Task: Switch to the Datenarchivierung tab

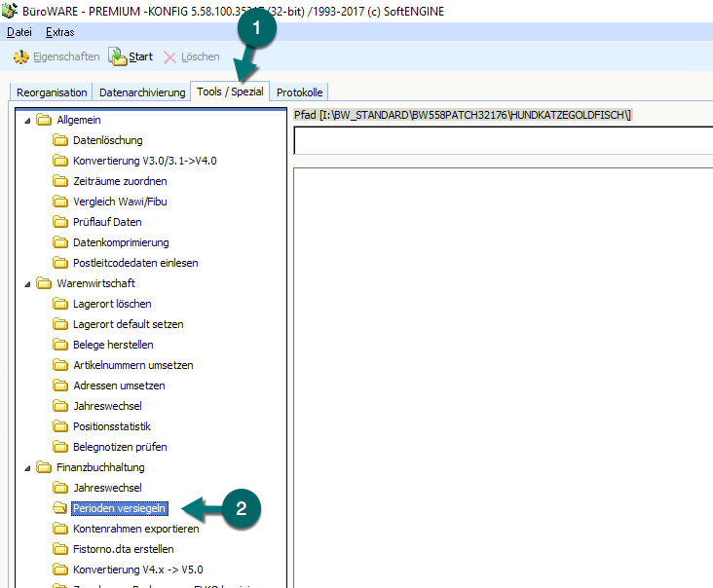Action: click(141, 92)
